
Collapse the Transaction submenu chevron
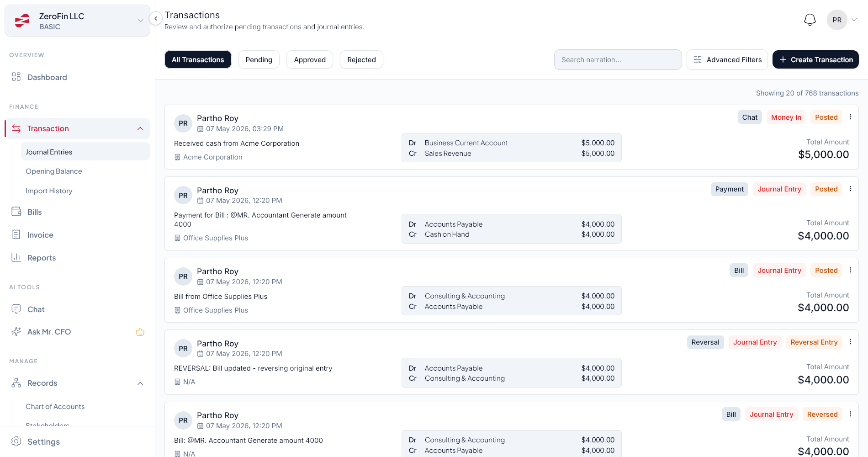tap(140, 129)
